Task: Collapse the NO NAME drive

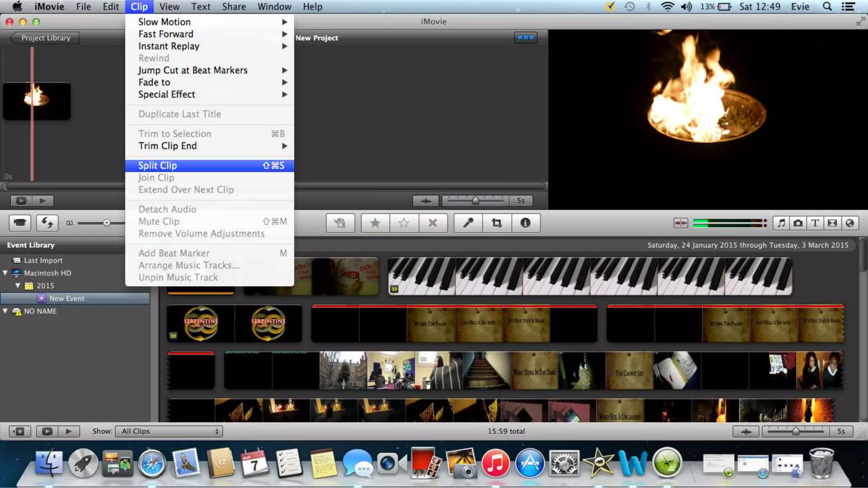Action: pos(5,311)
